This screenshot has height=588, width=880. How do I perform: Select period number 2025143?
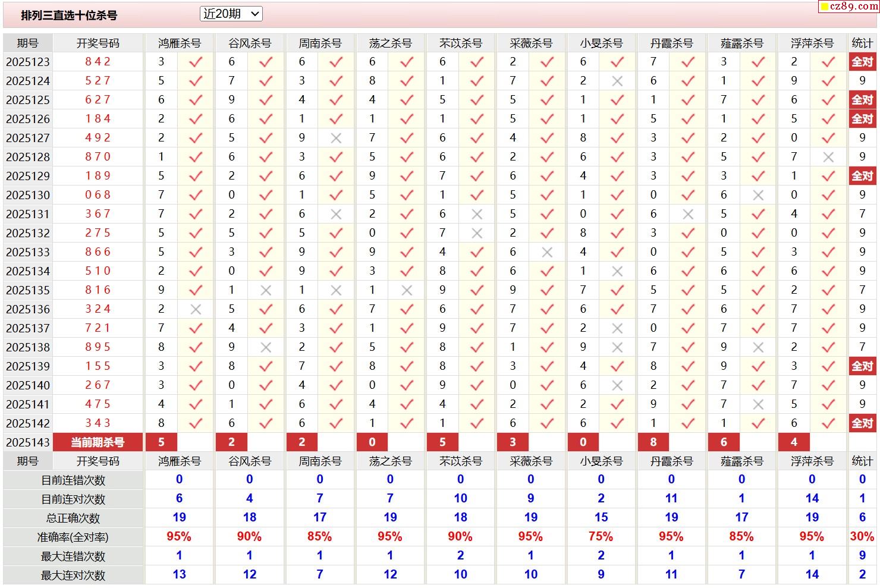pos(28,442)
